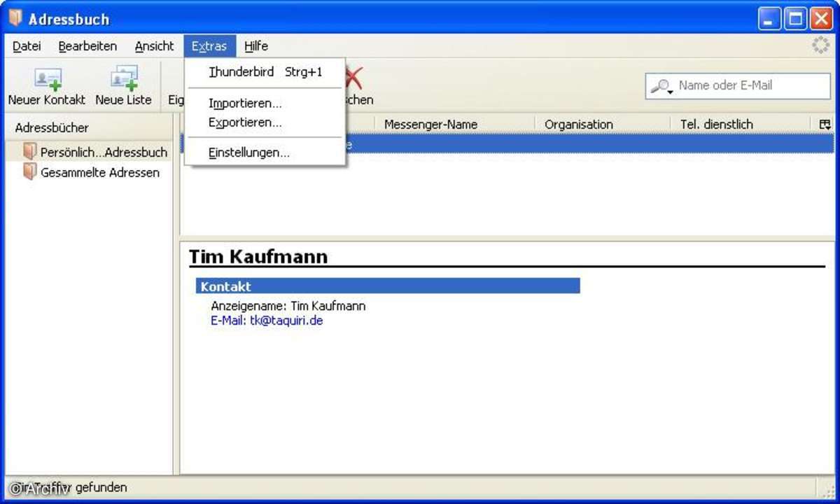Sort by Organisation column
The image size is (840, 504).
[603, 124]
